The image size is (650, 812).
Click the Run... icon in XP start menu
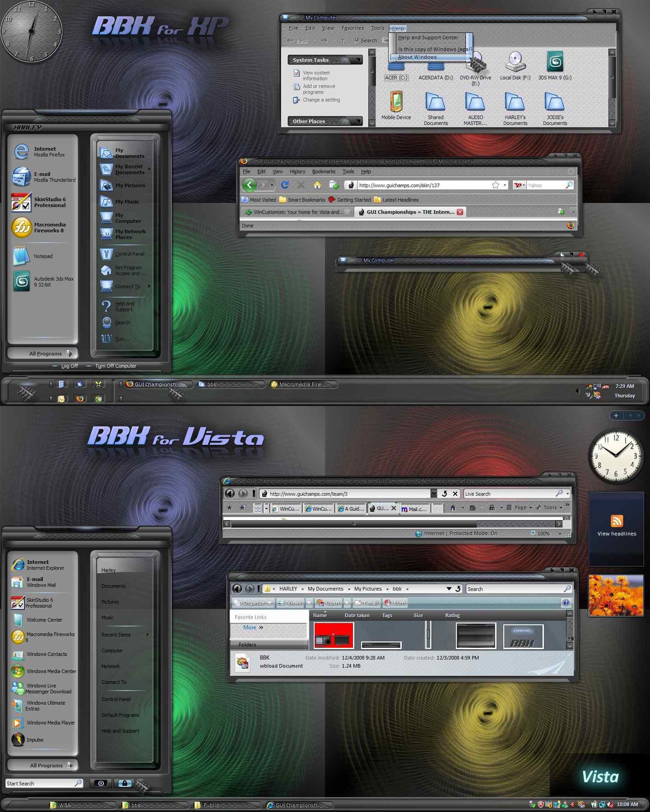click(106, 339)
